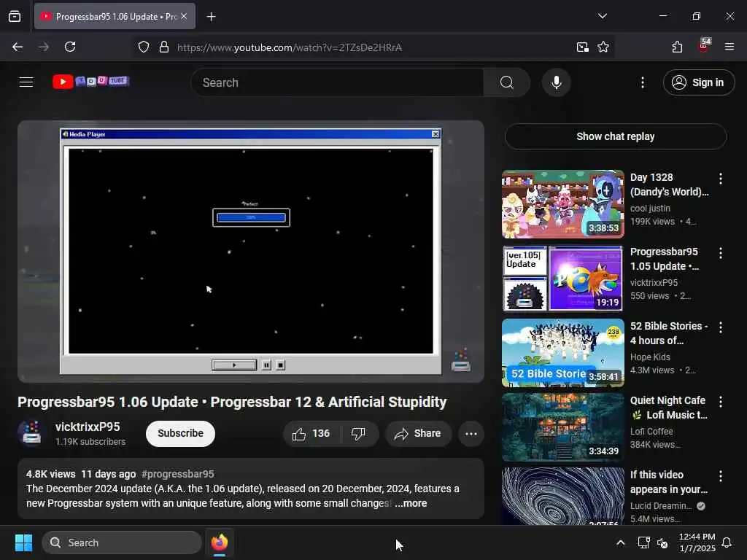This screenshot has height=560, width=747.
Task: Open the YouTube guide hamburger menu
Action: pyautogui.click(x=26, y=82)
